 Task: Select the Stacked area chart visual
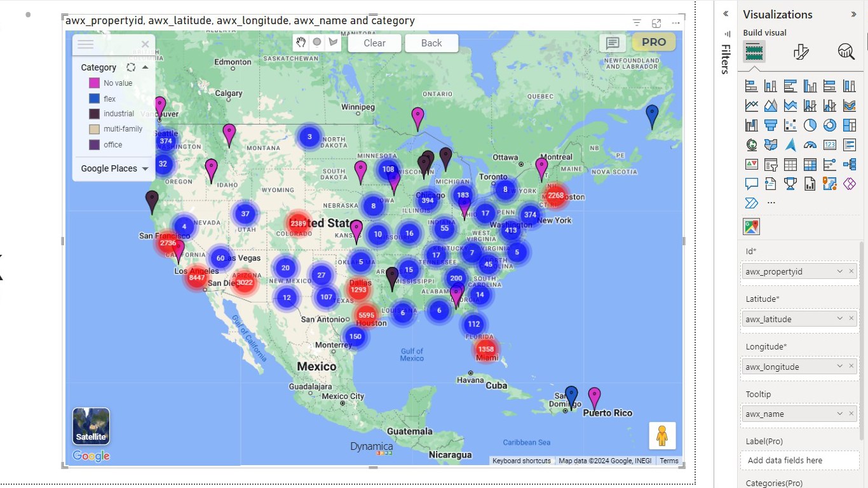pos(790,105)
